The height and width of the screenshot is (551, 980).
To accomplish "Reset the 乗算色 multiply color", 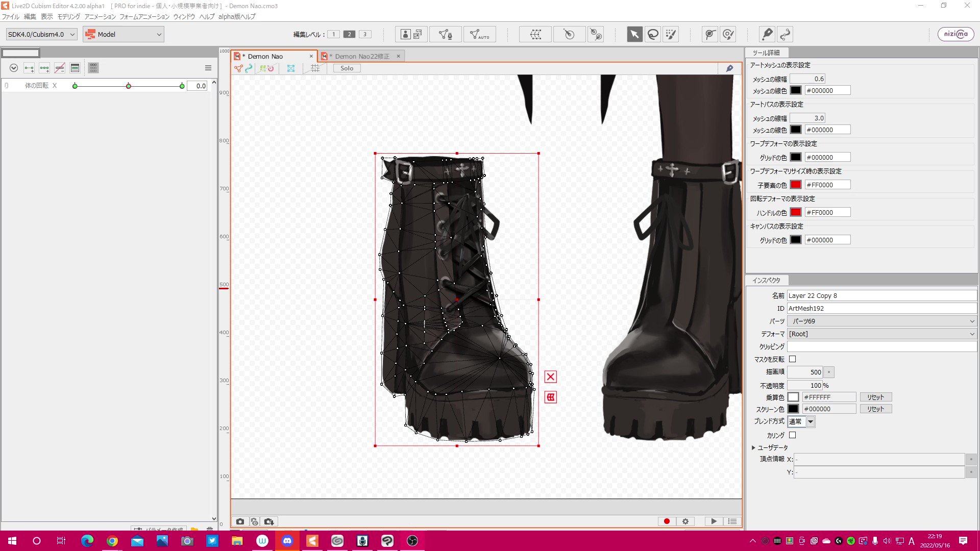I will point(875,397).
